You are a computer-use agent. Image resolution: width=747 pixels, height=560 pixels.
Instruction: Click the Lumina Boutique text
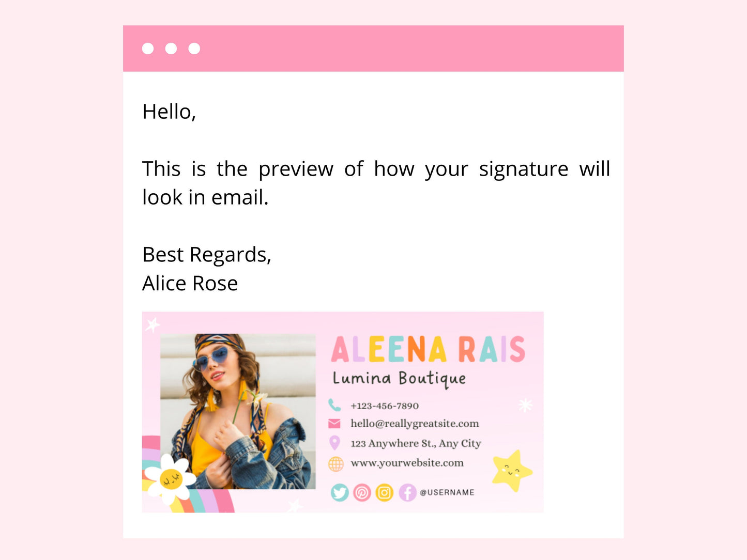tap(399, 379)
